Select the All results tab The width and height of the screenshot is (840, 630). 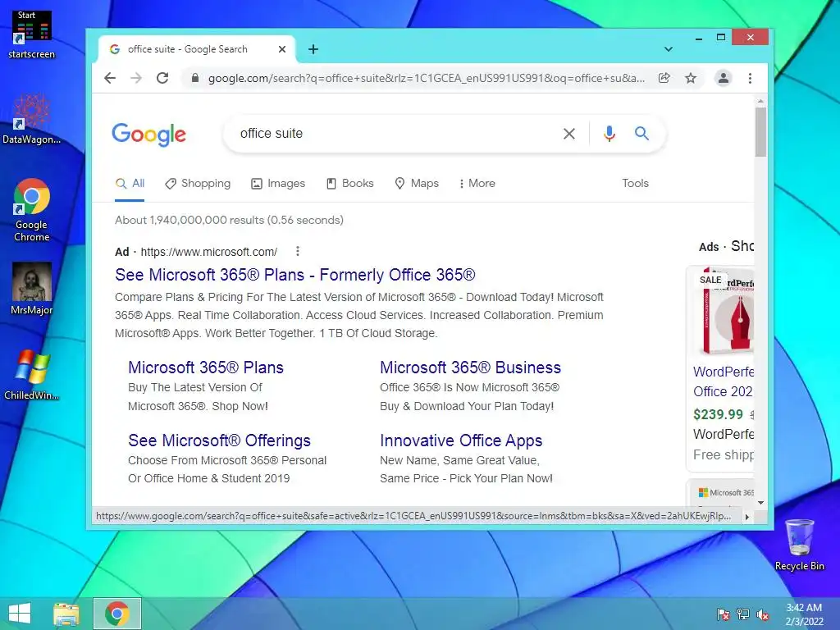tap(130, 183)
